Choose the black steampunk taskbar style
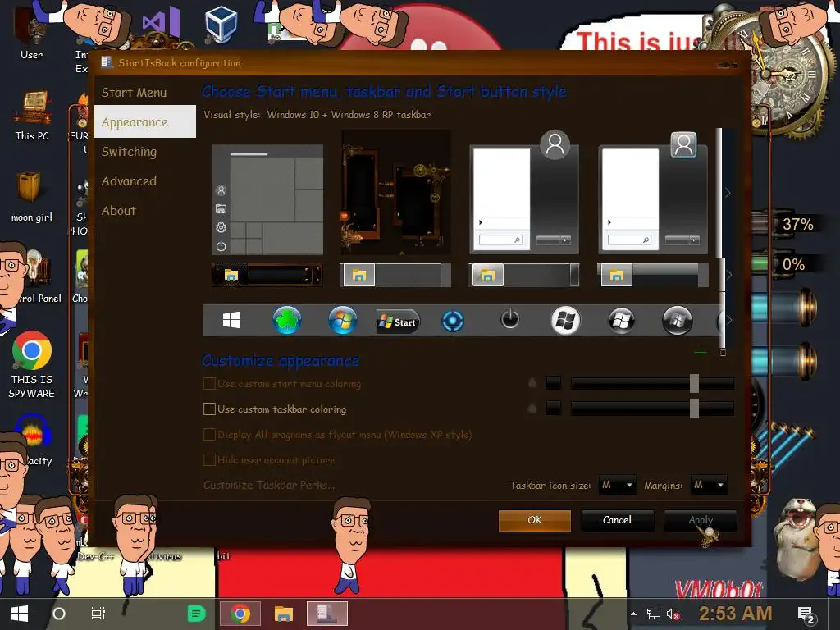This screenshot has height=630, width=840. (267, 276)
